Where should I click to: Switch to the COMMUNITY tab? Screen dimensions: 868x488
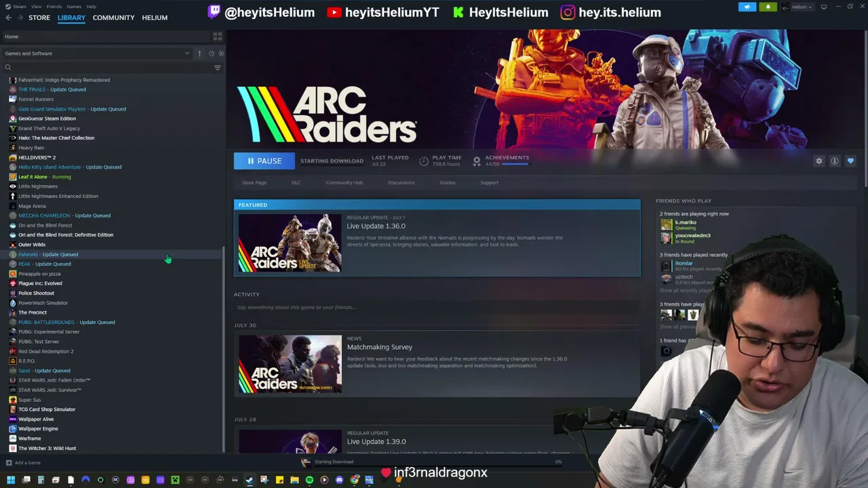[x=113, y=18]
